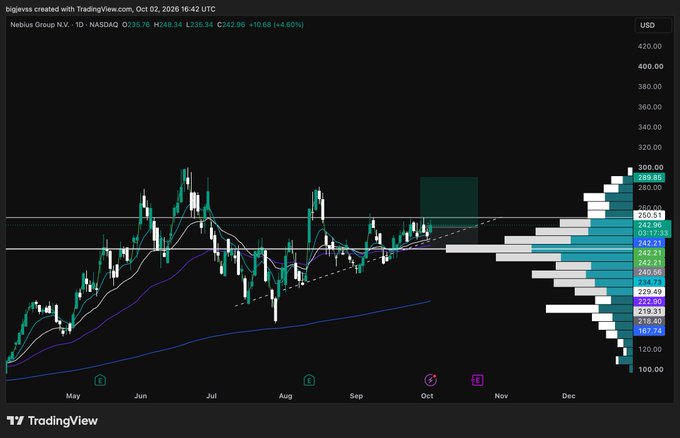
Task: Click the 120.00 price axis label
Action: (x=650, y=349)
